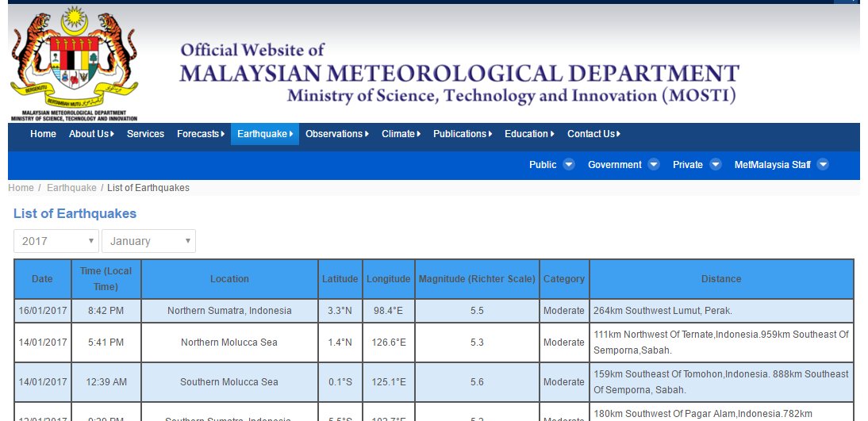Expand the Contact Us menu
The image size is (868, 421).
594,134
